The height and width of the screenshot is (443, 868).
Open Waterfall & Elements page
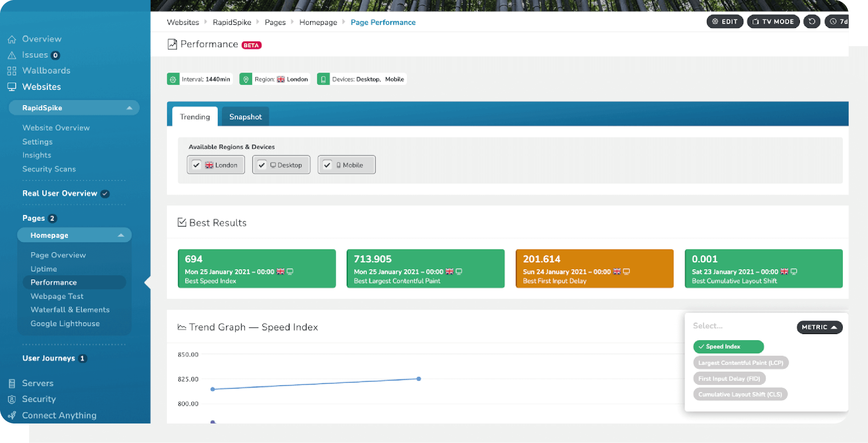pos(70,310)
